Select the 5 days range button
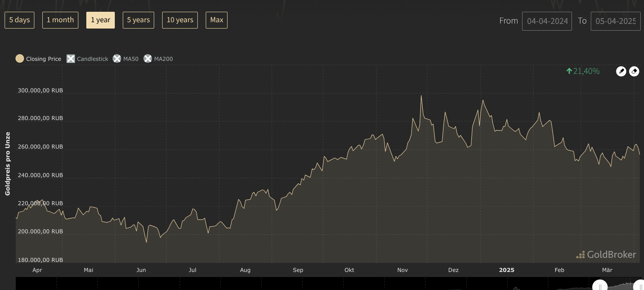 [19, 20]
